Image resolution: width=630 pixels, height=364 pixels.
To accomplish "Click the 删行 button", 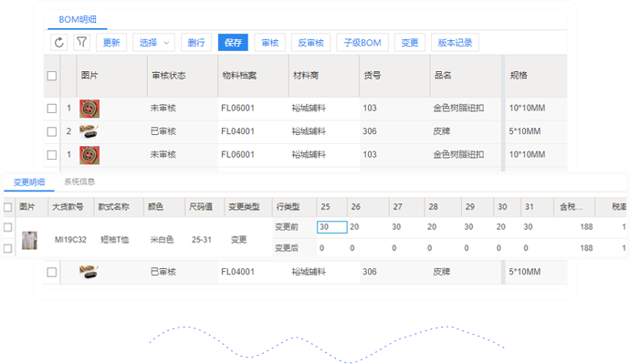I will click(x=196, y=43).
